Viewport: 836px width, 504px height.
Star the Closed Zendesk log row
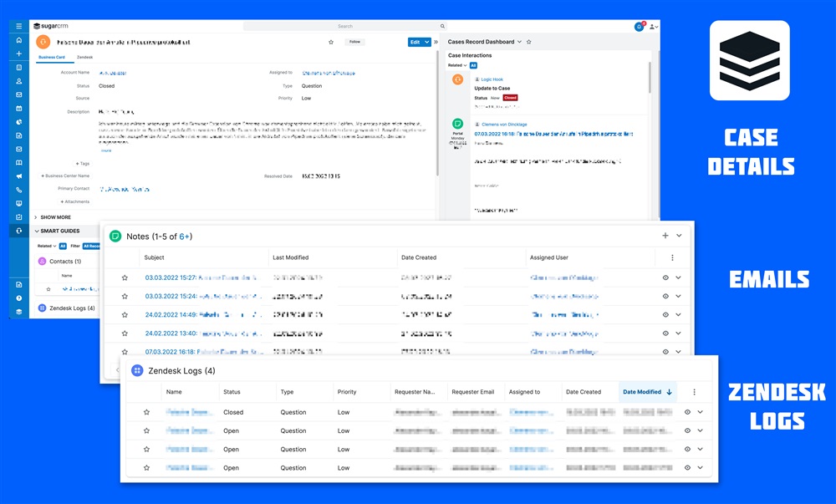pos(146,412)
